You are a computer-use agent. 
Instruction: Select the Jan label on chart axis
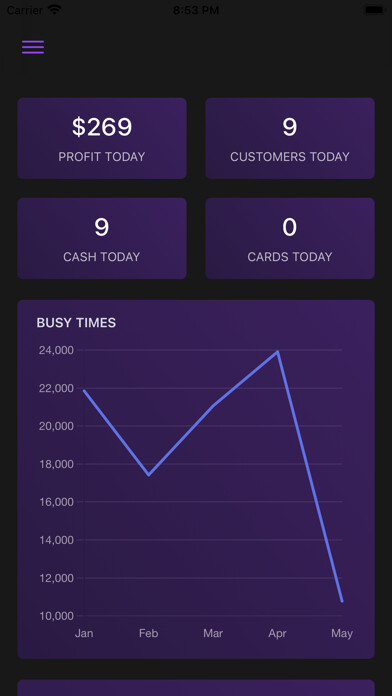(84, 633)
